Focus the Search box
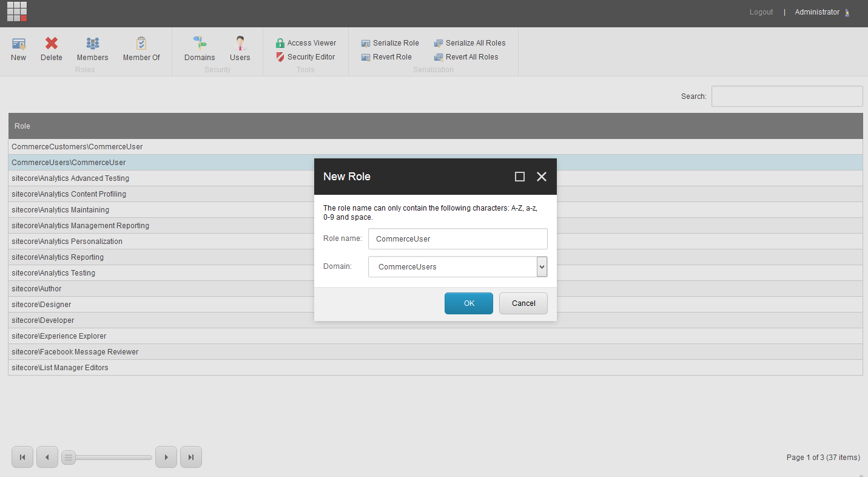The height and width of the screenshot is (477, 868). pos(787,96)
